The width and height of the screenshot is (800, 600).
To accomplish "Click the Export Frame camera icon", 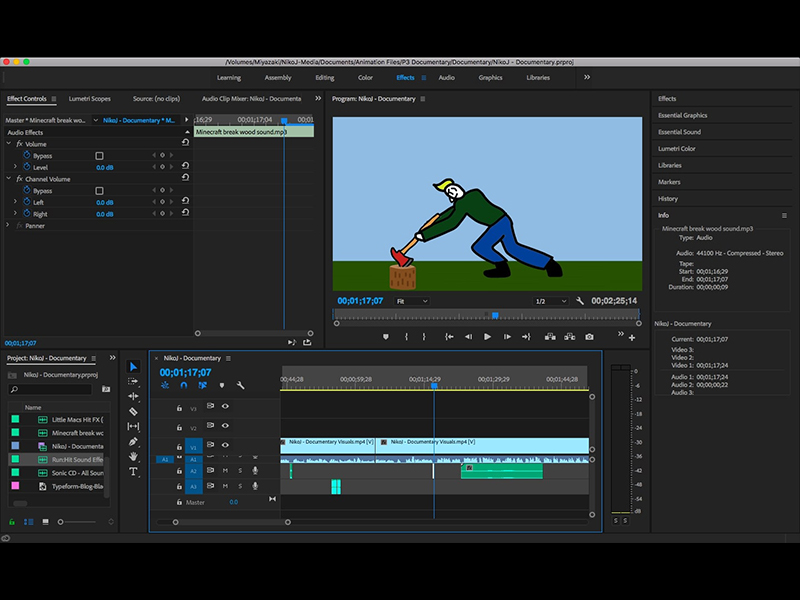I will [x=589, y=337].
